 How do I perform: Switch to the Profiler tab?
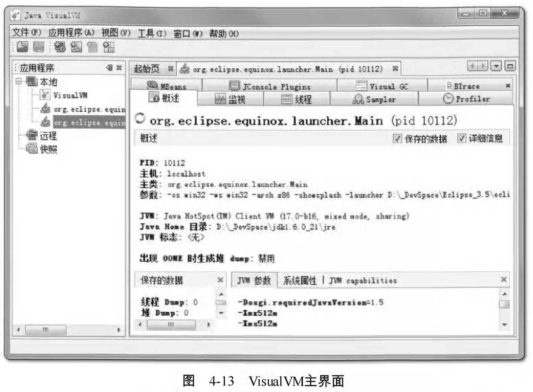(466, 99)
